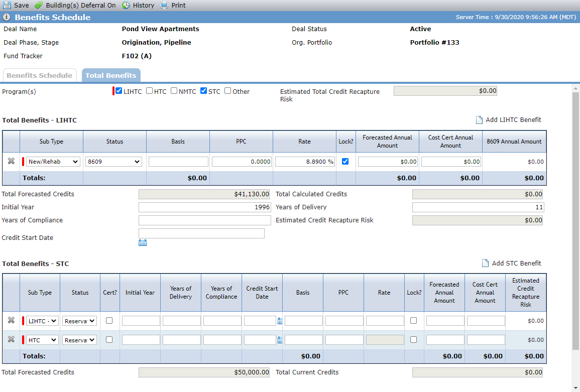Image resolution: width=580 pixels, height=392 pixels.
Task: Open the 8609 Status dropdown
Action: click(113, 162)
